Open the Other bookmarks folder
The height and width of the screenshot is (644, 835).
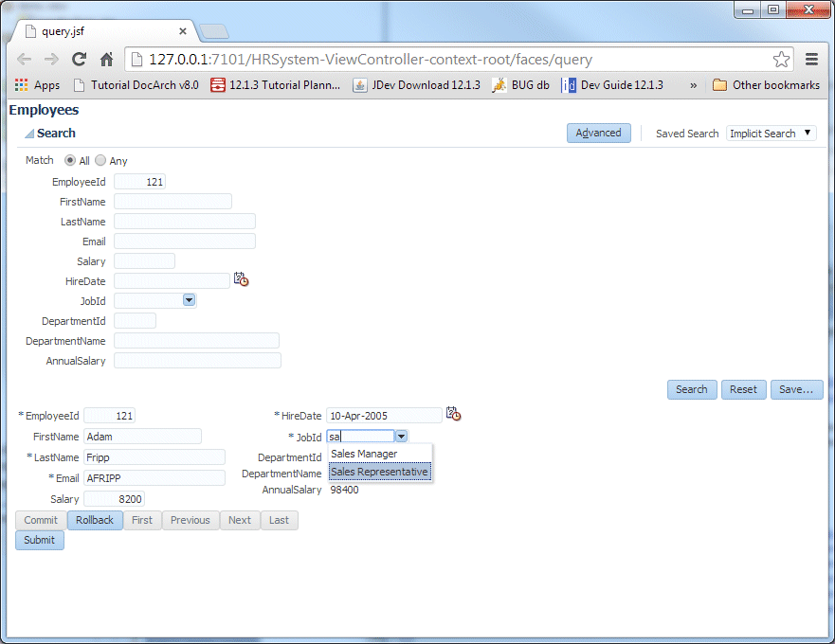click(x=767, y=85)
